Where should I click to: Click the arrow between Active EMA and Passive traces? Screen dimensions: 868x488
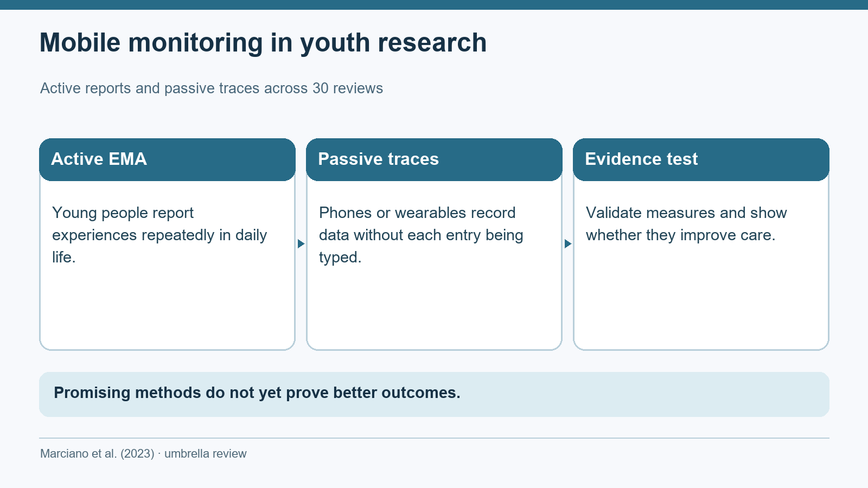(301, 244)
